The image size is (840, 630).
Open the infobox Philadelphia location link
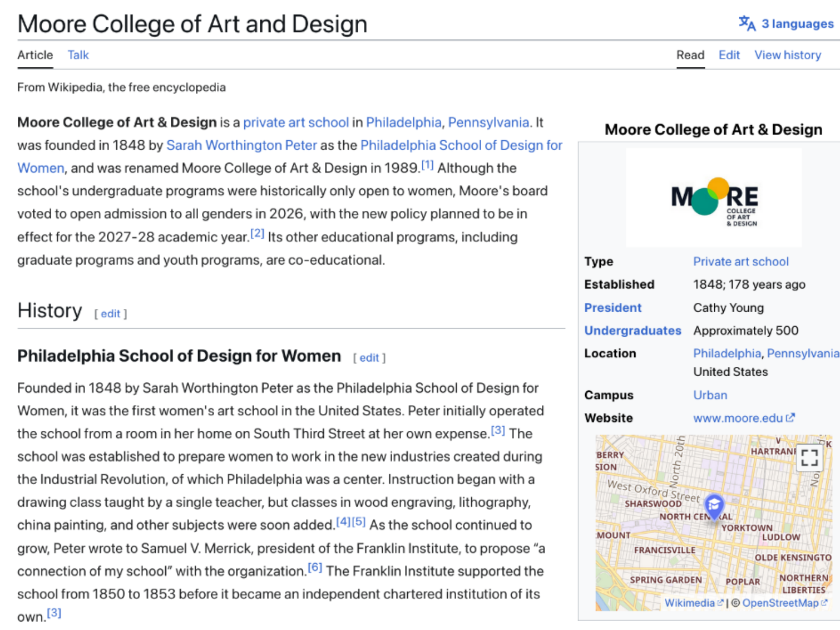pos(727,353)
